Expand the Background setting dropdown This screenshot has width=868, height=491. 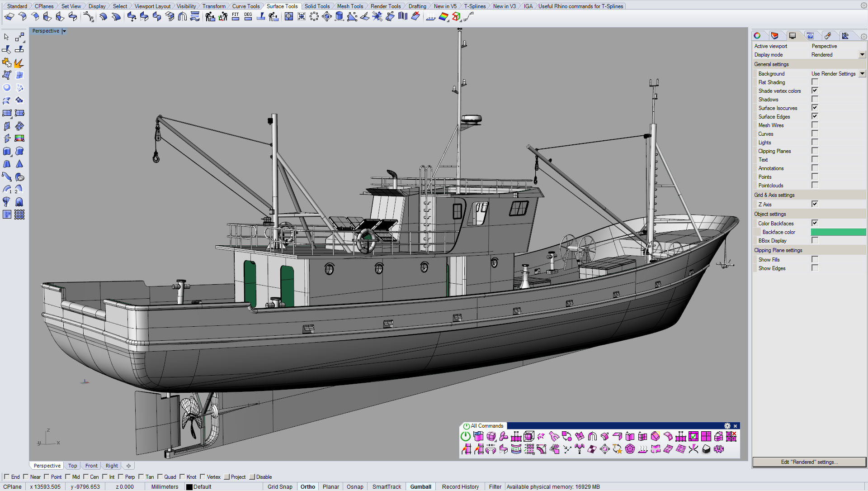pos(862,74)
